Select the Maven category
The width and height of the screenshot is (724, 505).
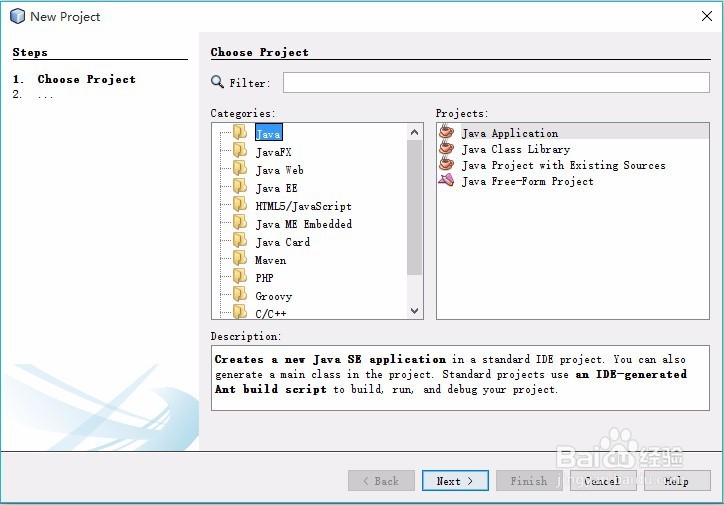pyautogui.click(x=271, y=260)
